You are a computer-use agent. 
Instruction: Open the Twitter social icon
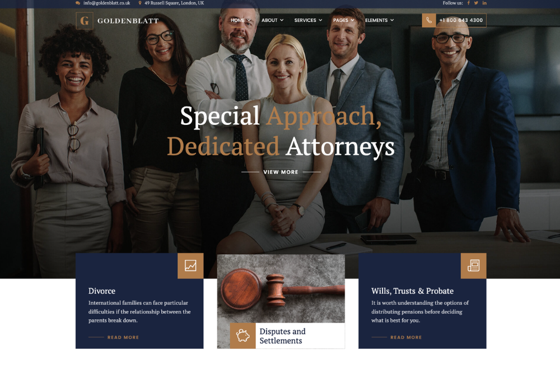476,3
